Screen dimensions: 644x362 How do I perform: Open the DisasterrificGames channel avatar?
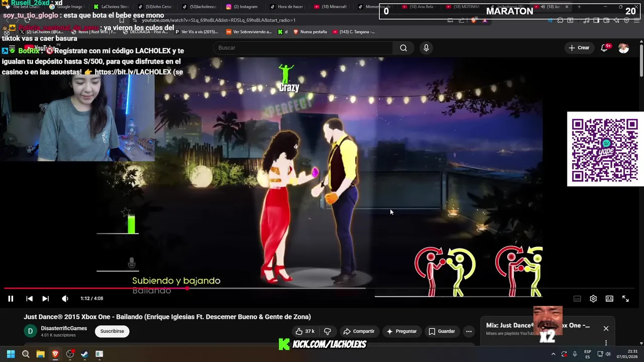[30, 331]
